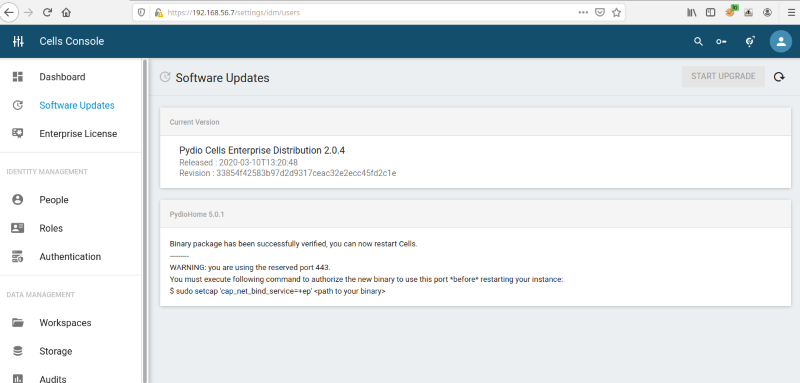Screen dimensions: 800x383
Task: Click the Software Updates sidebar icon
Action: (18, 106)
